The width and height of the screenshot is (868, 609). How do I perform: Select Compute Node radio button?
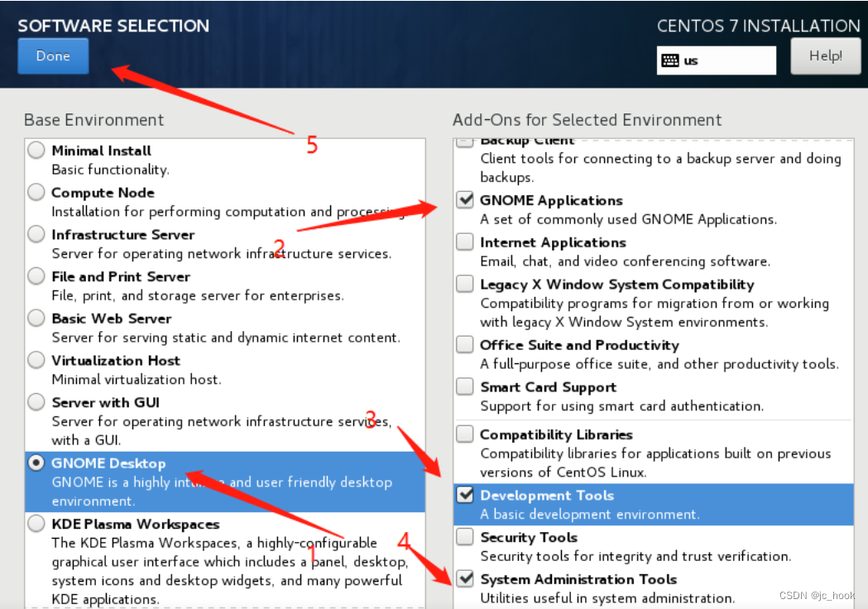pyautogui.click(x=36, y=192)
